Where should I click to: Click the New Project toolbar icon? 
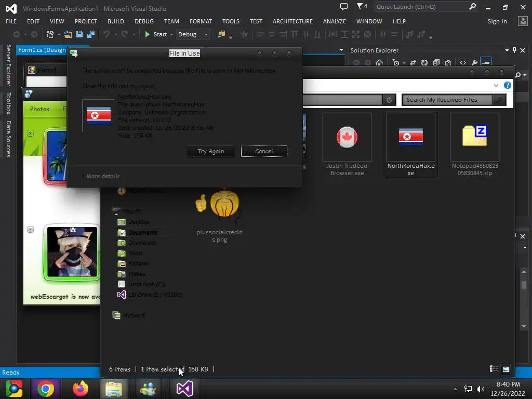point(50,34)
